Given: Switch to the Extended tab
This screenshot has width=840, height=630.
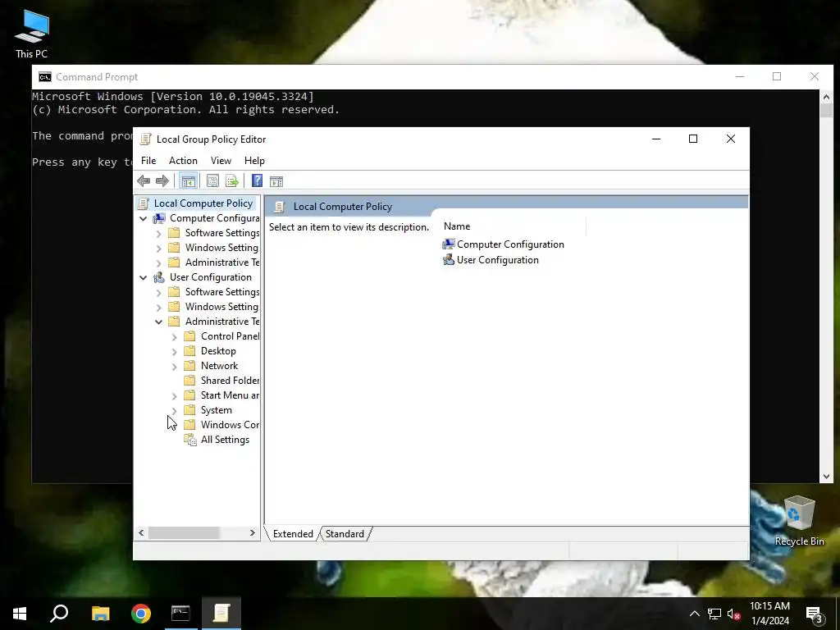Looking at the screenshot, I should [293, 534].
